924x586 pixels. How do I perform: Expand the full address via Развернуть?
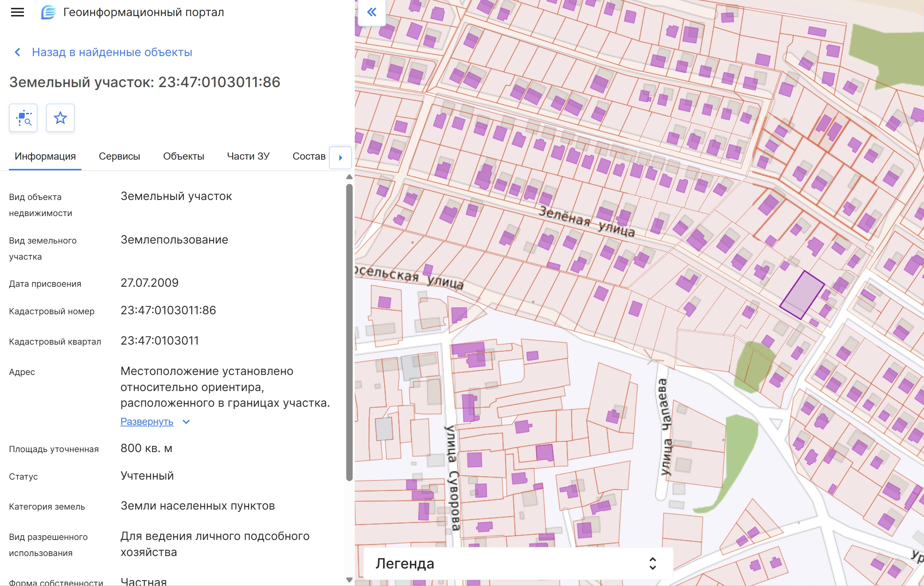(x=146, y=422)
